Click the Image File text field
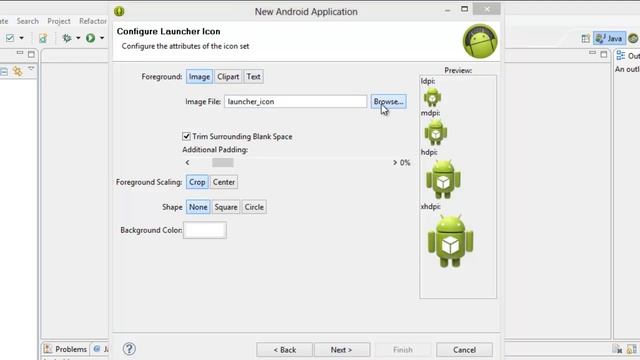This screenshot has height=360, width=640. click(296, 102)
